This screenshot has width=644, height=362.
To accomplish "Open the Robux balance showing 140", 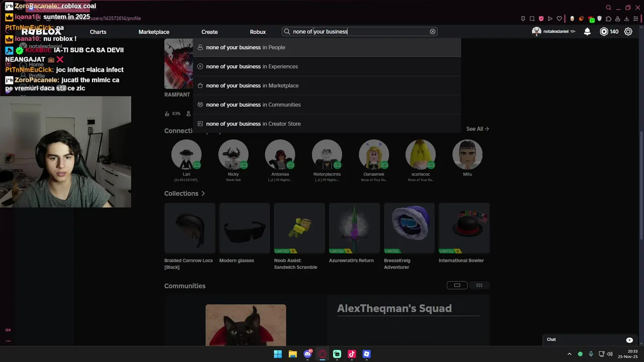I will pyautogui.click(x=609, y=31).
